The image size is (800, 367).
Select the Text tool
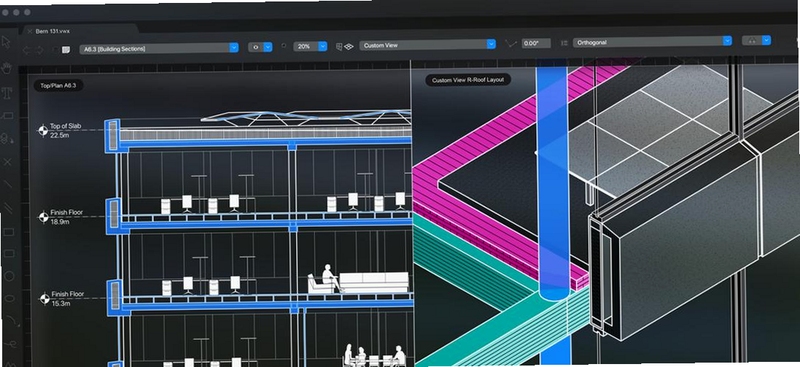tap(7, 93)
